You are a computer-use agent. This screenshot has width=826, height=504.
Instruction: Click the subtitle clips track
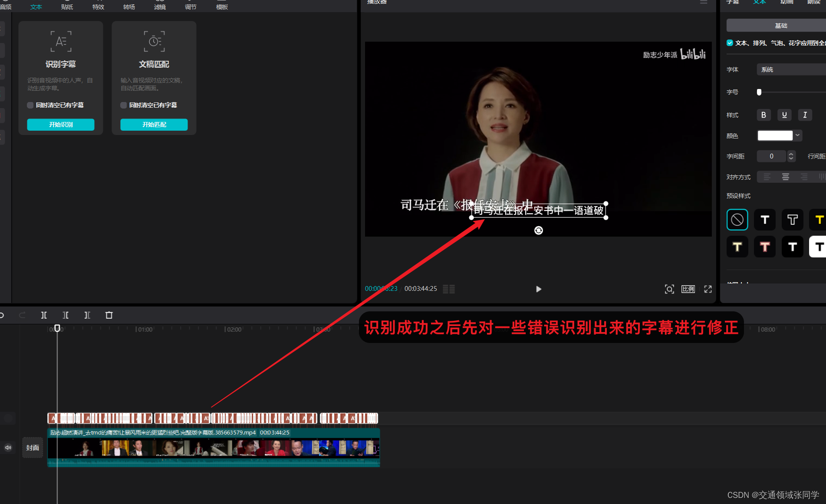(213, 418)
